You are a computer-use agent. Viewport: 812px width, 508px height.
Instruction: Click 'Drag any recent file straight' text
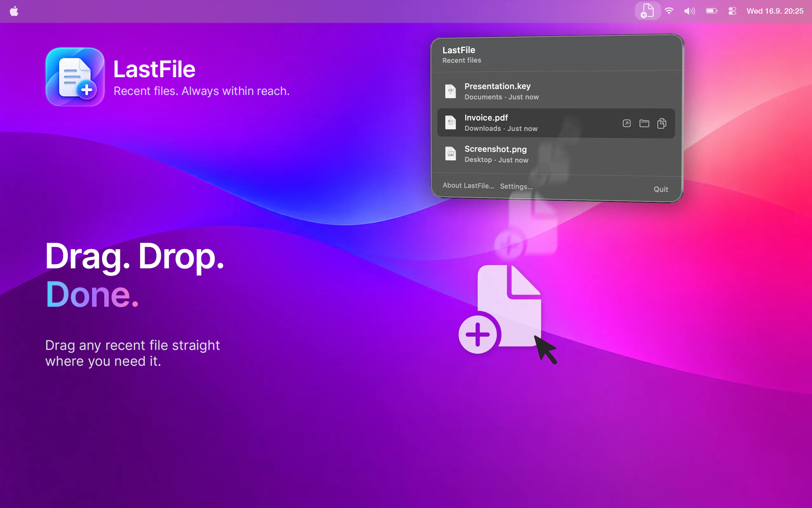click(x=133, y=345)
